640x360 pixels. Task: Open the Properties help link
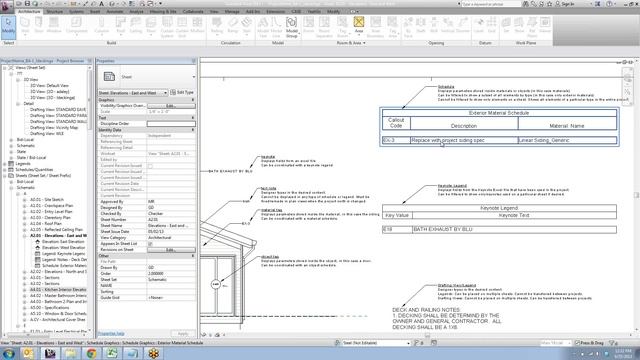[x=111, y=333]
